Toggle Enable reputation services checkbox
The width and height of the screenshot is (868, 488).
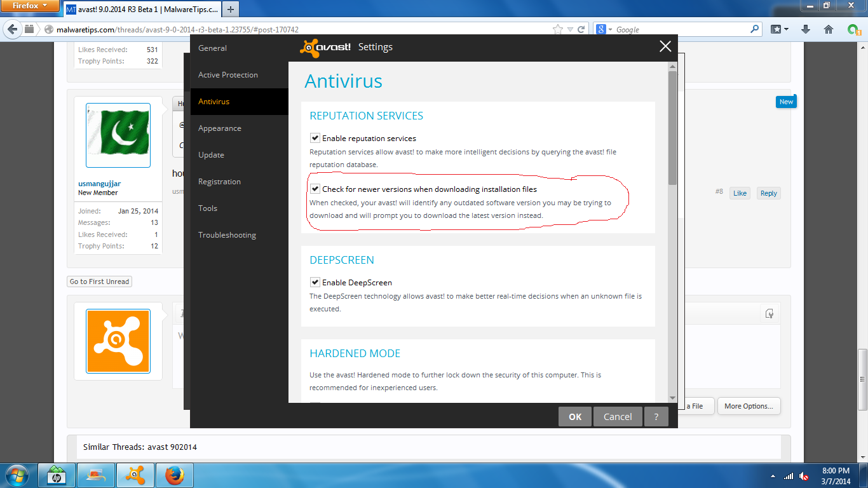tap(315, 138)
